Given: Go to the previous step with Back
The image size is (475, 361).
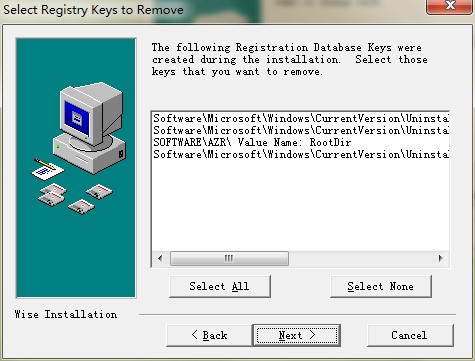Looking at the screenshot, I should coord(209,335).
